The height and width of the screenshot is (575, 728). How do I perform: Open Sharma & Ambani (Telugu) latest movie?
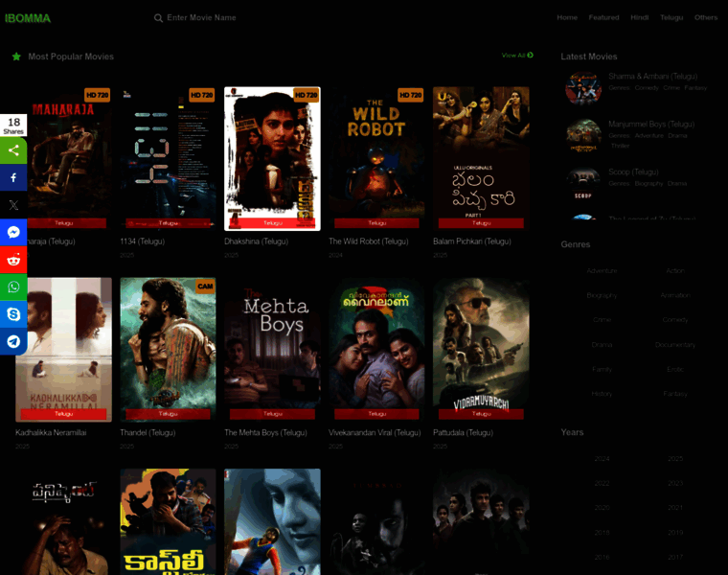click(x=652, y=76)
